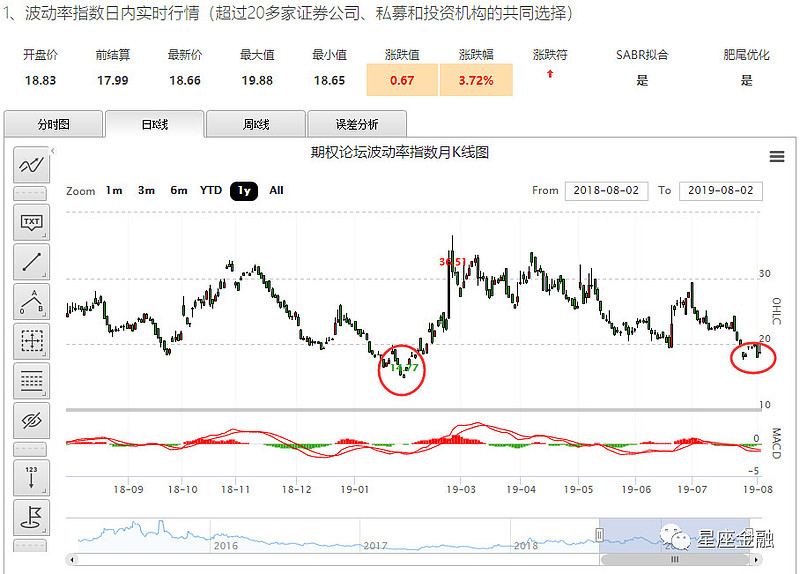800x574 pixels.
Task: Click the navigator scroll left arrow
Action: (72, 560)
